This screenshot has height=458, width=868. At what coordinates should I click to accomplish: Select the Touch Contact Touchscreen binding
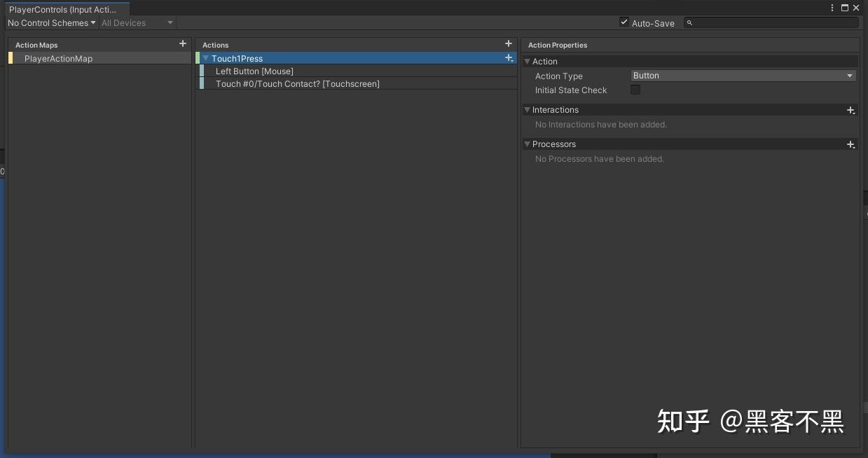(358, 84)
